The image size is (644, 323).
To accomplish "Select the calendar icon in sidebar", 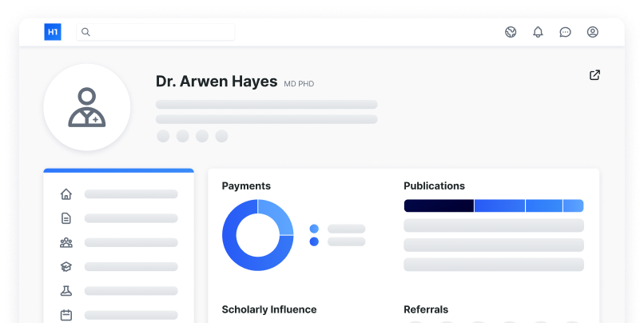I will 66,315.
